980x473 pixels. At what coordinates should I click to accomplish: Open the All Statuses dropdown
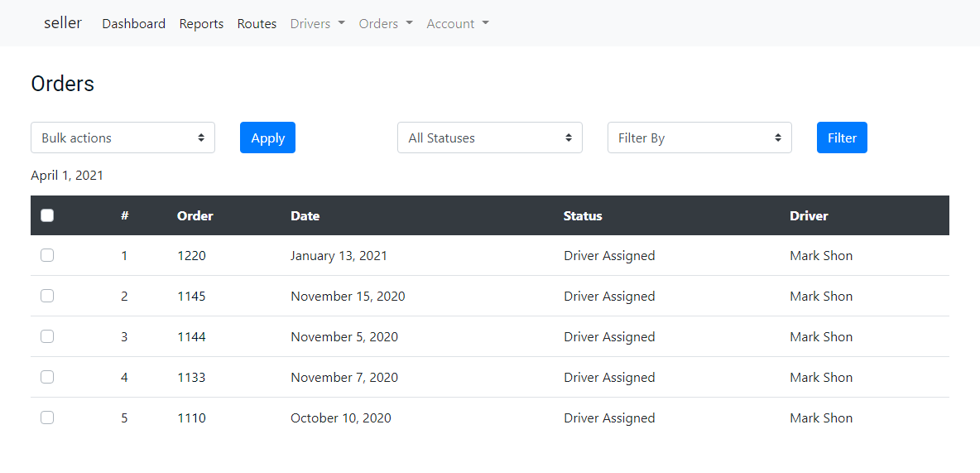pos(490,138)
